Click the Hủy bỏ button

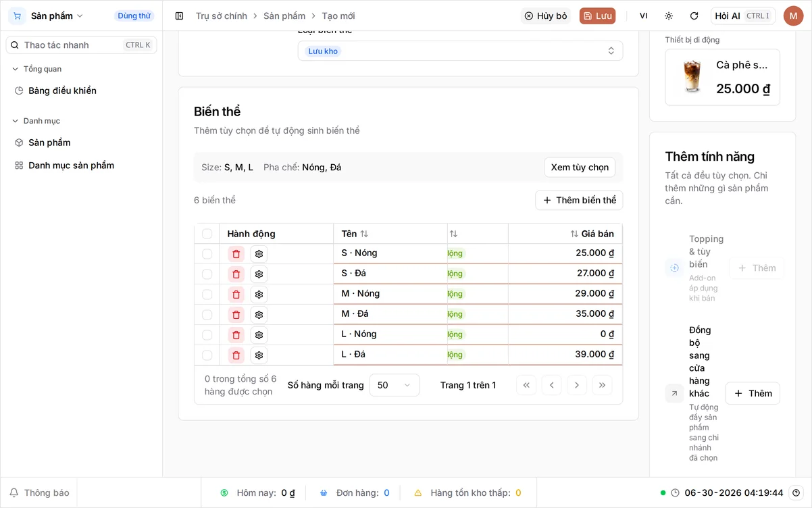click(546, 16)
